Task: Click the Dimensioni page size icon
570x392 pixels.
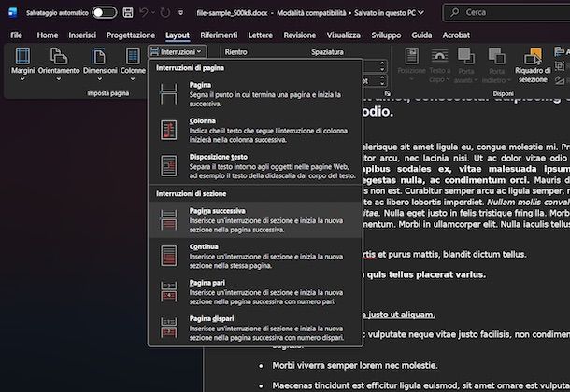Action: [98, 56]
